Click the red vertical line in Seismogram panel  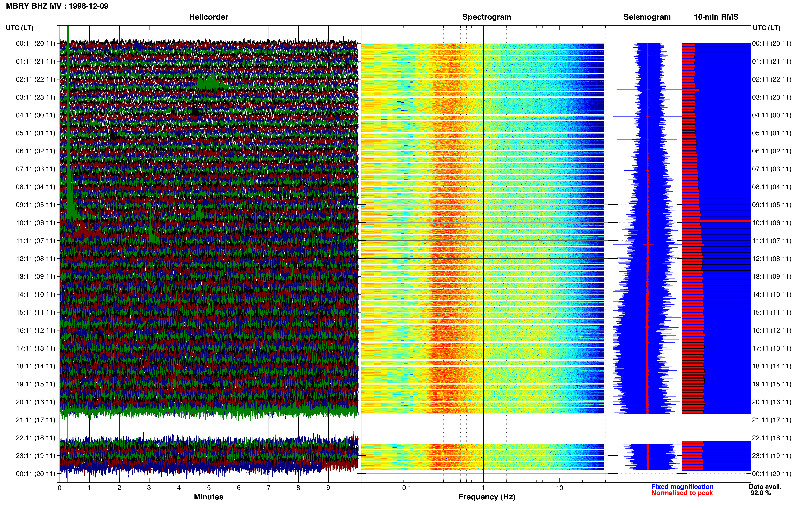click(647, 229)
